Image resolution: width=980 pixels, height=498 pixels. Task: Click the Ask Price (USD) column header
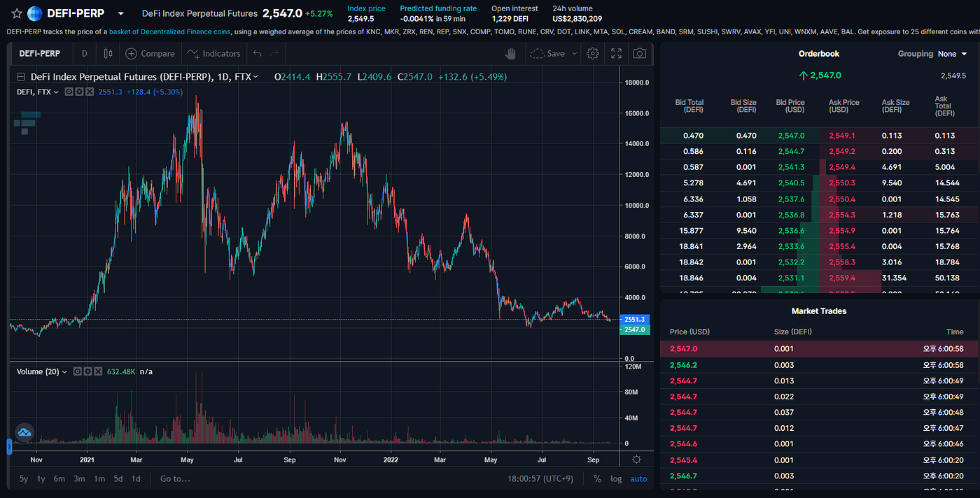click(843, 106)
